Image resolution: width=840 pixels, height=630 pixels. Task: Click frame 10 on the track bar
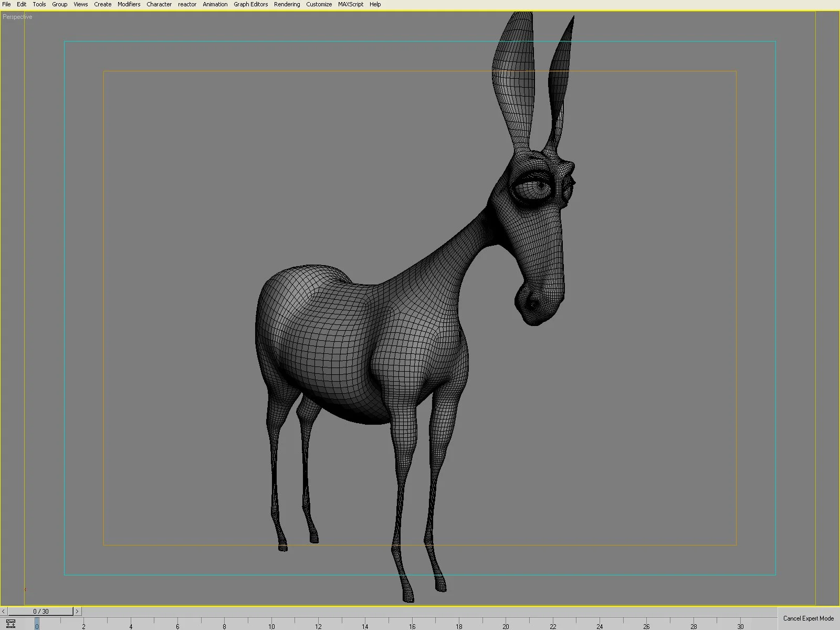coord(271,626)
